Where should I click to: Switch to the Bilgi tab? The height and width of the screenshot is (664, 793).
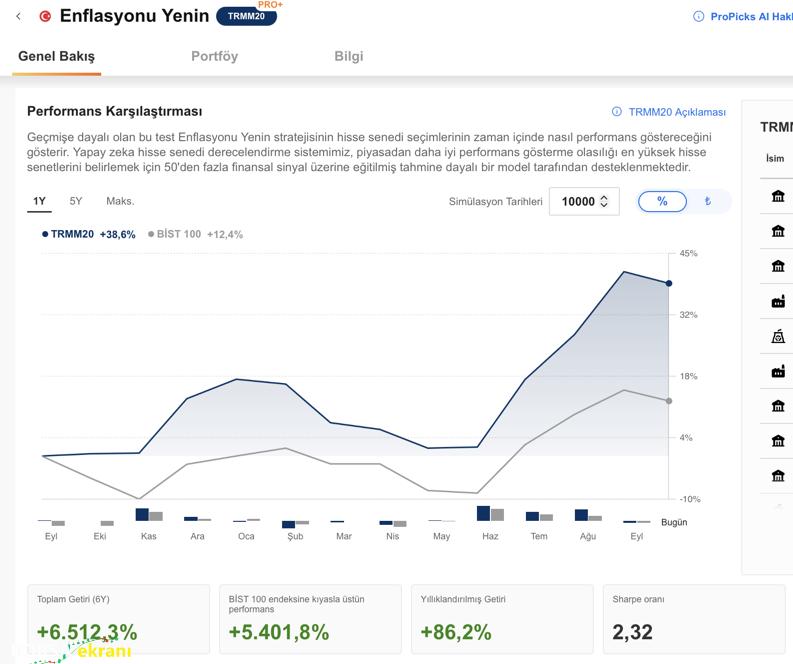(348, 56)
